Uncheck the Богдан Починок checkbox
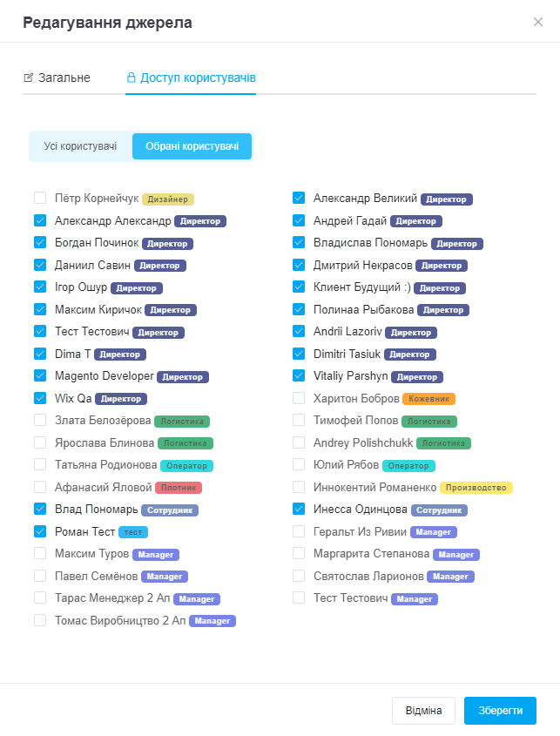 [x=40, y=242]
